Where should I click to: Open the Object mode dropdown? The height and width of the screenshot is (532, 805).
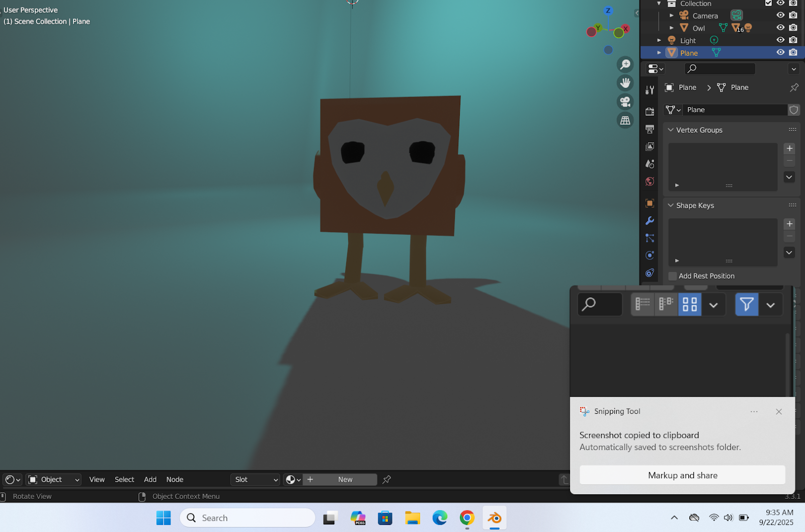tap(53, 480)
